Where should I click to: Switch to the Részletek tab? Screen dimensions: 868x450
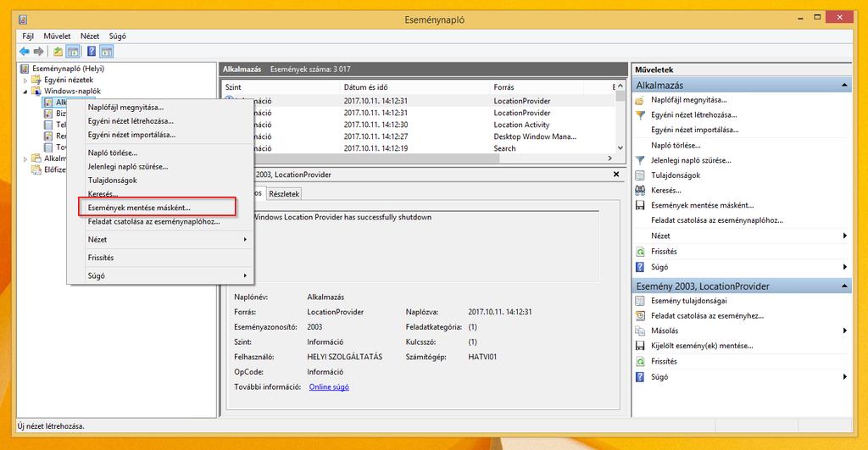point(284,194)
